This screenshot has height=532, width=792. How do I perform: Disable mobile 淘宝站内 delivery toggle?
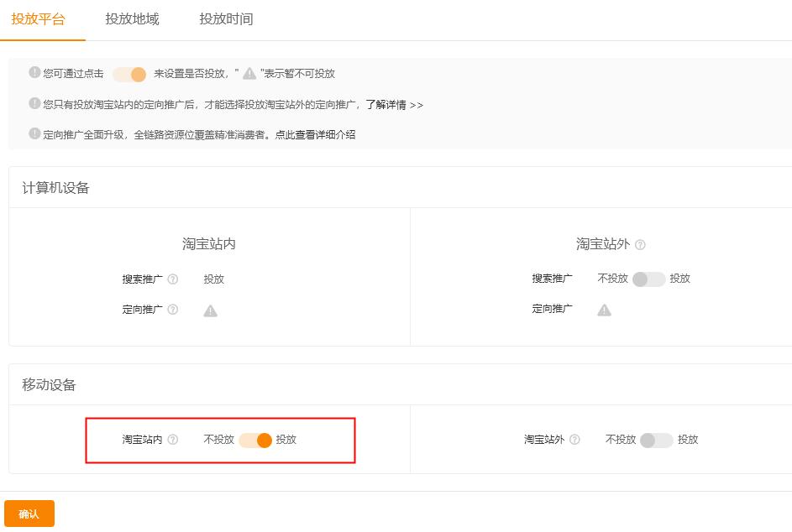(x=254, y=440)
